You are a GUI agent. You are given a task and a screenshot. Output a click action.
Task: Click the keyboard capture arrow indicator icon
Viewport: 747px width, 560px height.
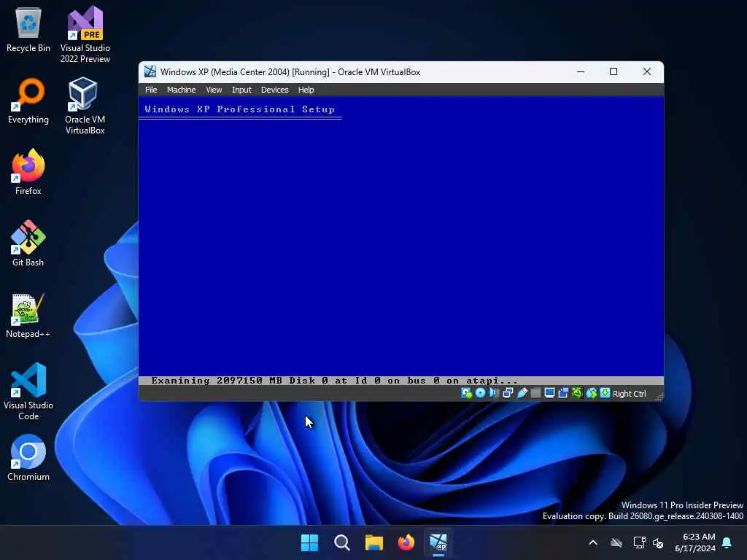tap(605, 393)
